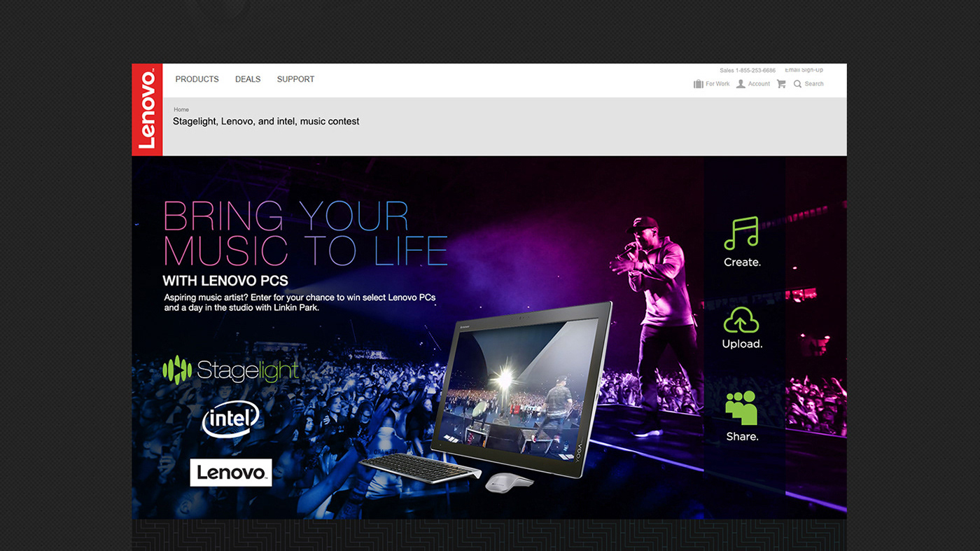Click the Aspiring music artist description text
This screenshot has width=980, height=551.
(300, 302)
